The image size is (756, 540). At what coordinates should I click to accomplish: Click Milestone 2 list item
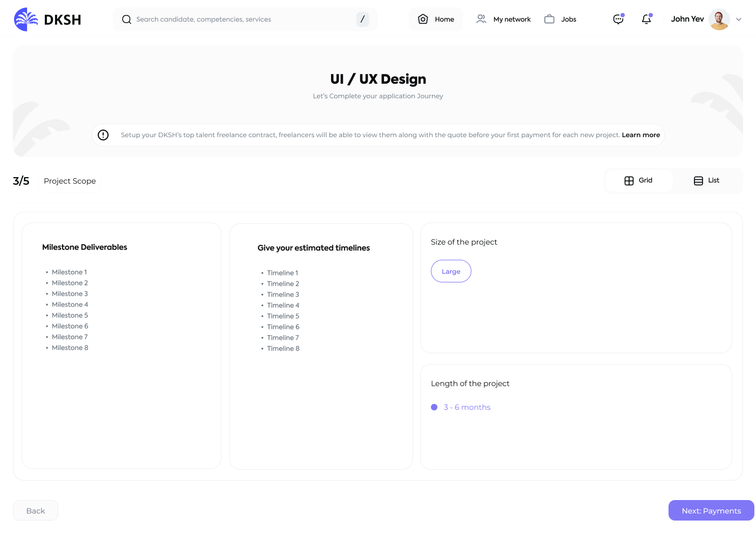[70, 283]
